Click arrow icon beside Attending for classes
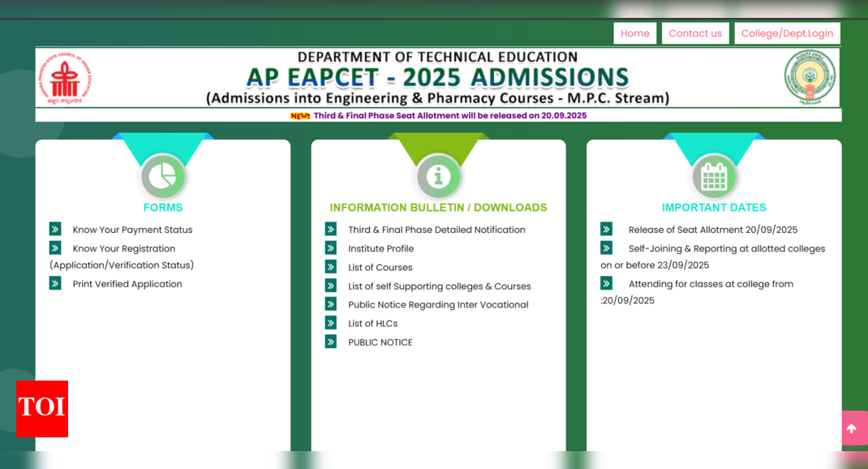This screenshot has height=469, width=868. click(x=606, y=283)
